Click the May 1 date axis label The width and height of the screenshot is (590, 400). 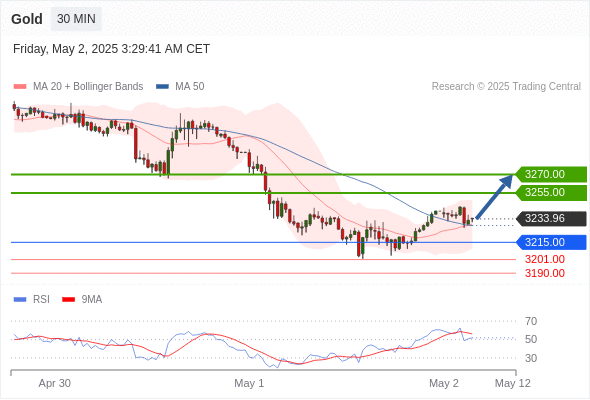pyautogui.click(x=249, y=383)
